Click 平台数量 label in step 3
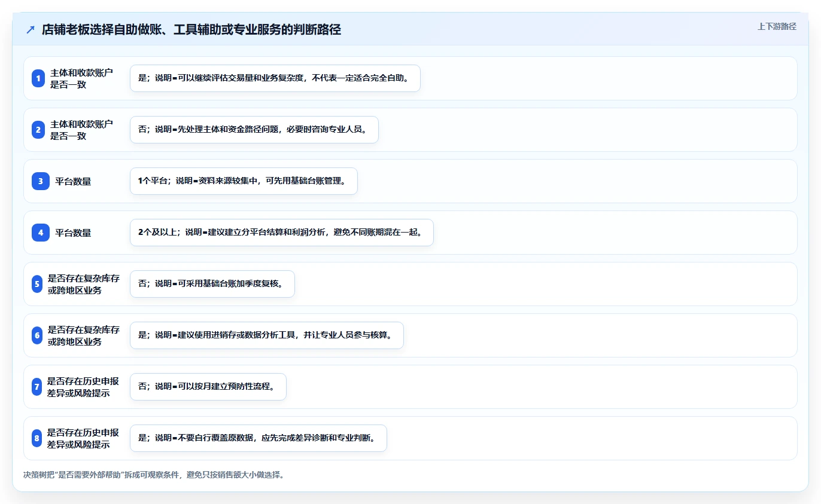Viewport: 821px width, 504px height. pos(73,181)
